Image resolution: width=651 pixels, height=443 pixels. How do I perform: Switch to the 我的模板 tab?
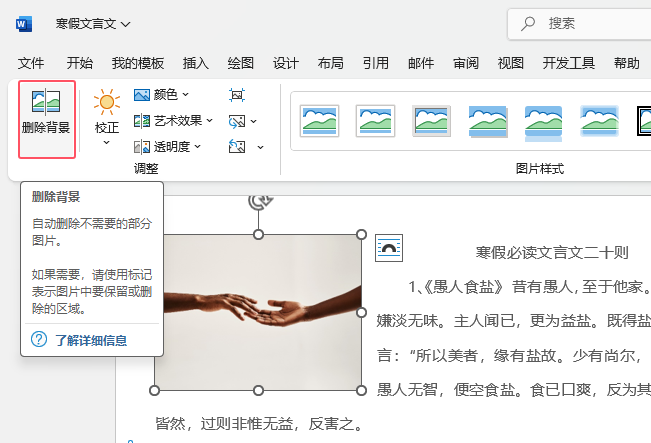pos(138,63)
